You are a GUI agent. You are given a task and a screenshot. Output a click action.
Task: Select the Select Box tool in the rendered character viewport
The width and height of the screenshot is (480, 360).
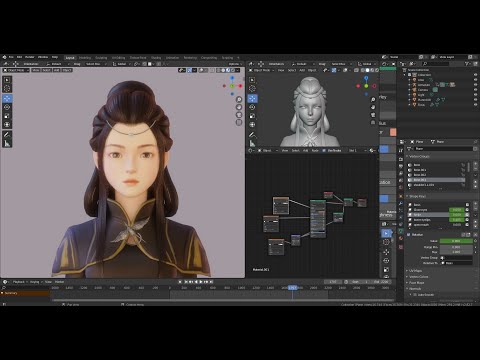[x=7, y=80]
